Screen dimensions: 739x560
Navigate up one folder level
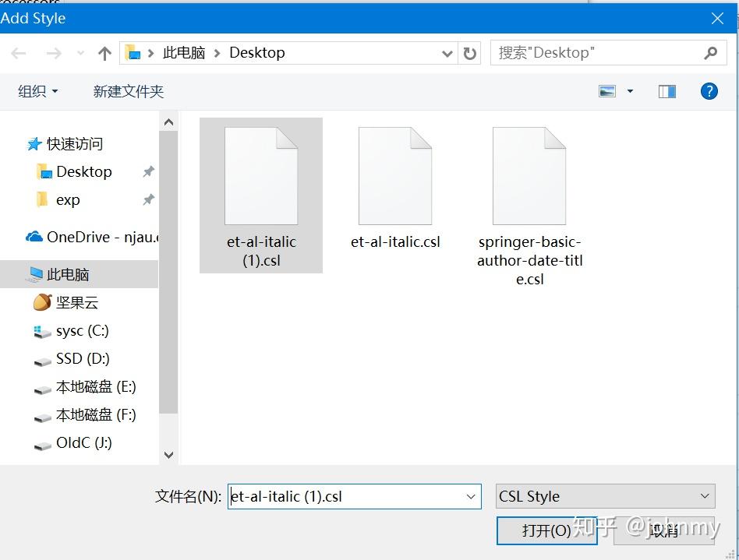point(104,52)
